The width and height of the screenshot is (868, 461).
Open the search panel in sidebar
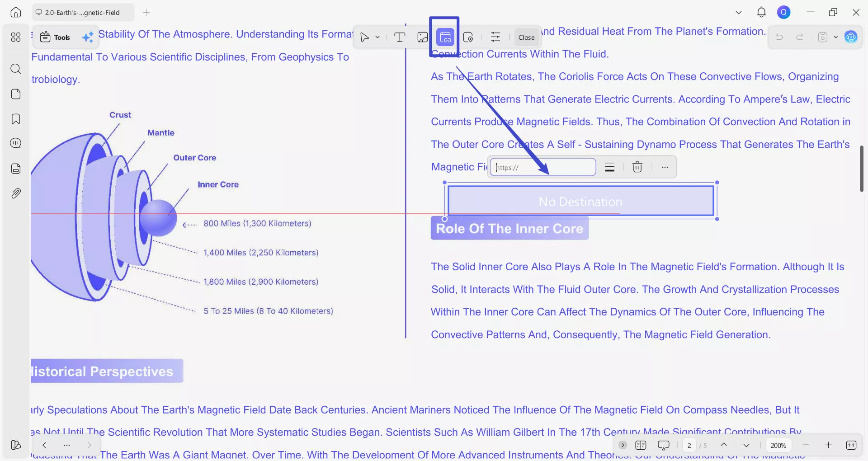tap(16, 69)
